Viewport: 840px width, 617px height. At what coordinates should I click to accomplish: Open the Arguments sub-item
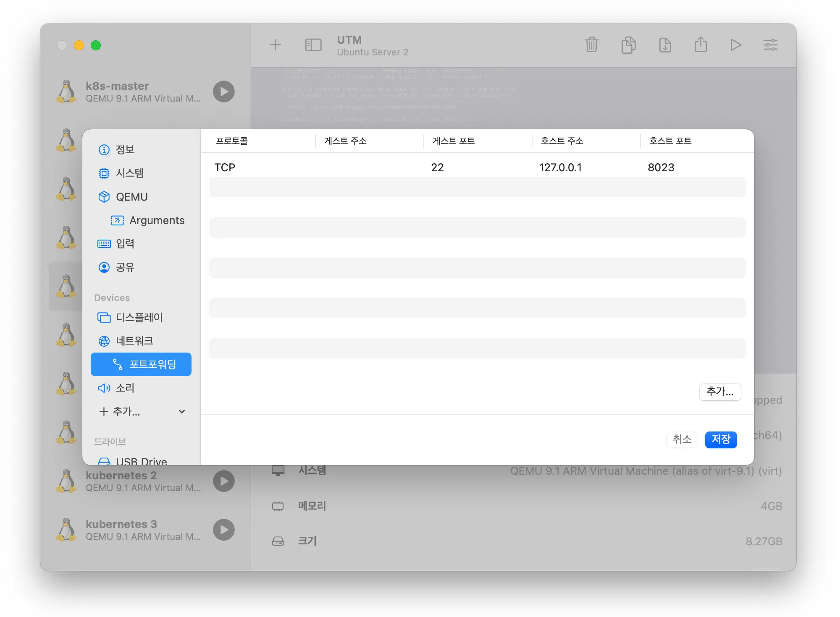tap(156, 220)
